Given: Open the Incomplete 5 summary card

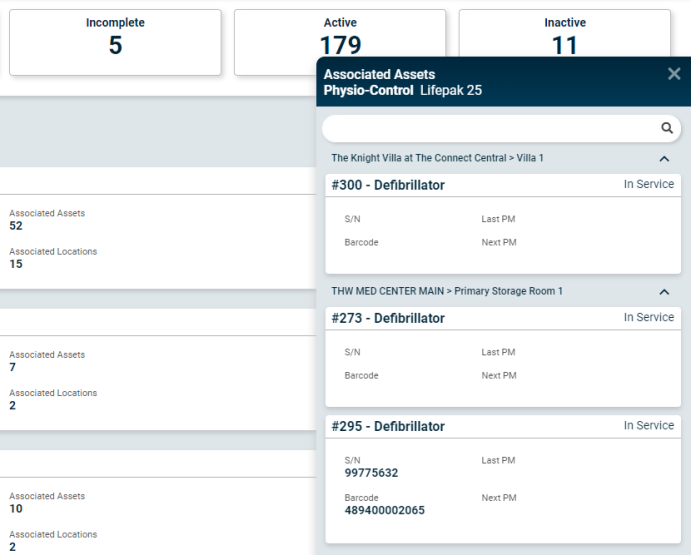Looking at the screenshot, I should [x=115, y=42].
